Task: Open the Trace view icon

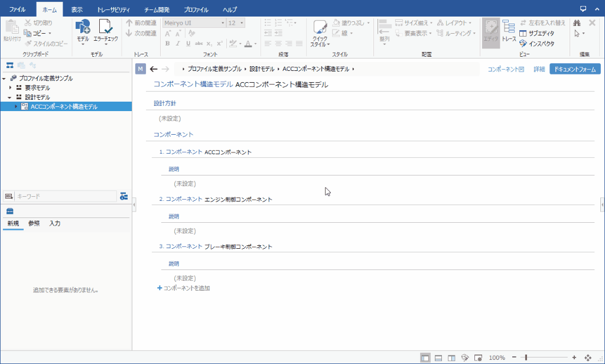Action: click(509, 30)
